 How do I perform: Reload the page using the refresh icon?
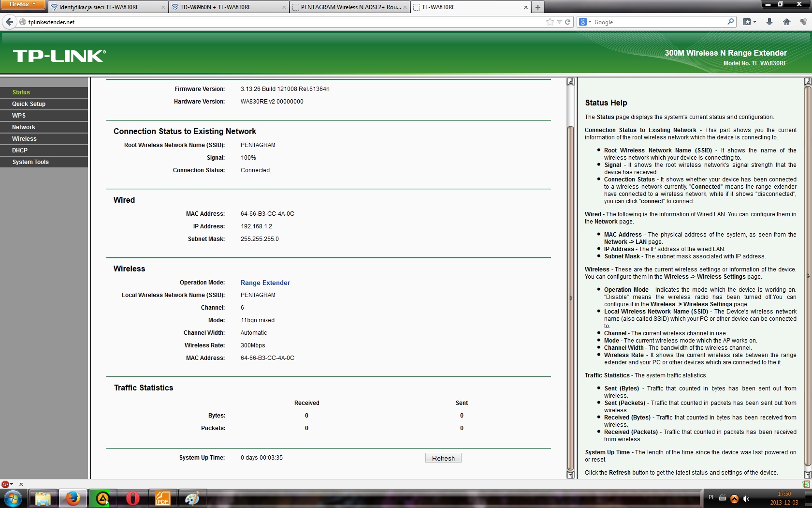tap(568, 22)
